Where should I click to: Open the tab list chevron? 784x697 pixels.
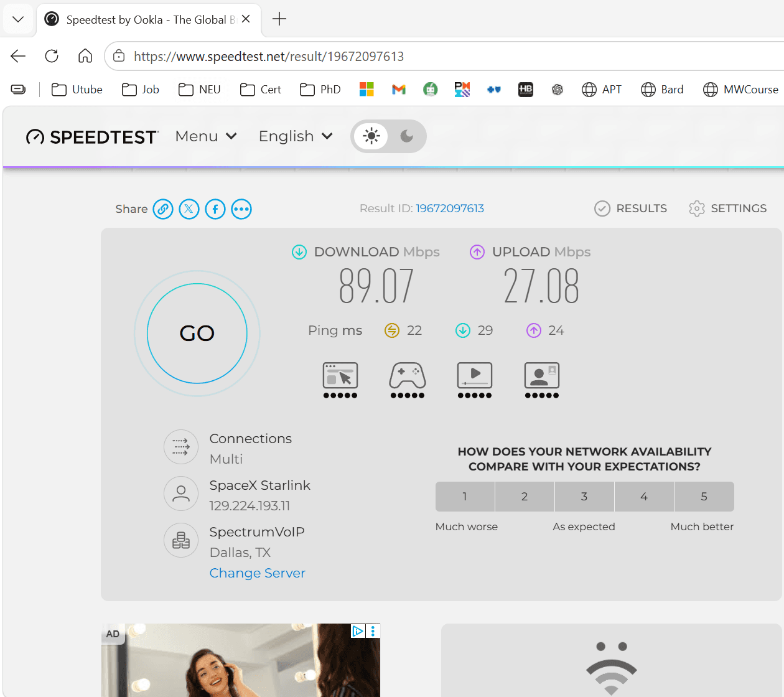coord(18,19)
